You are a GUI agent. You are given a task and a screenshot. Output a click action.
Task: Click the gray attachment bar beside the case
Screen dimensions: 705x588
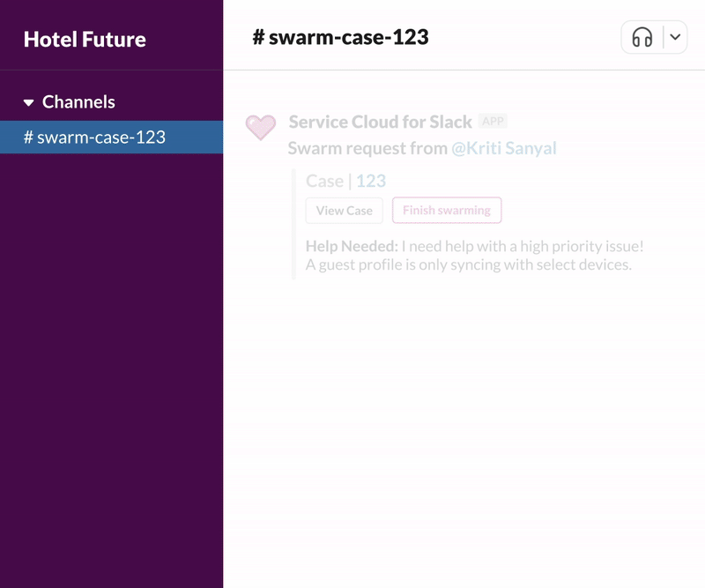pos(293,224)
